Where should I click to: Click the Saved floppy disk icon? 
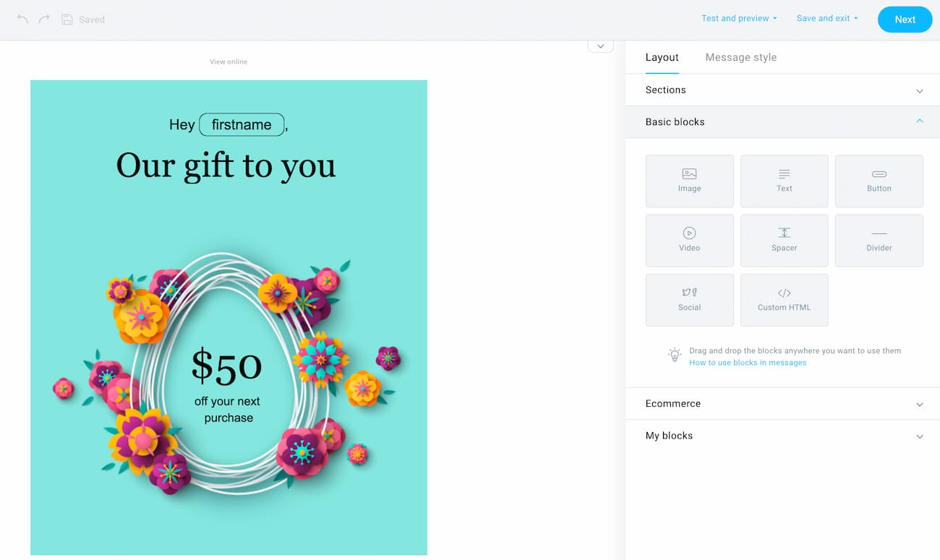pyautogui.click(x=67, y=20)
